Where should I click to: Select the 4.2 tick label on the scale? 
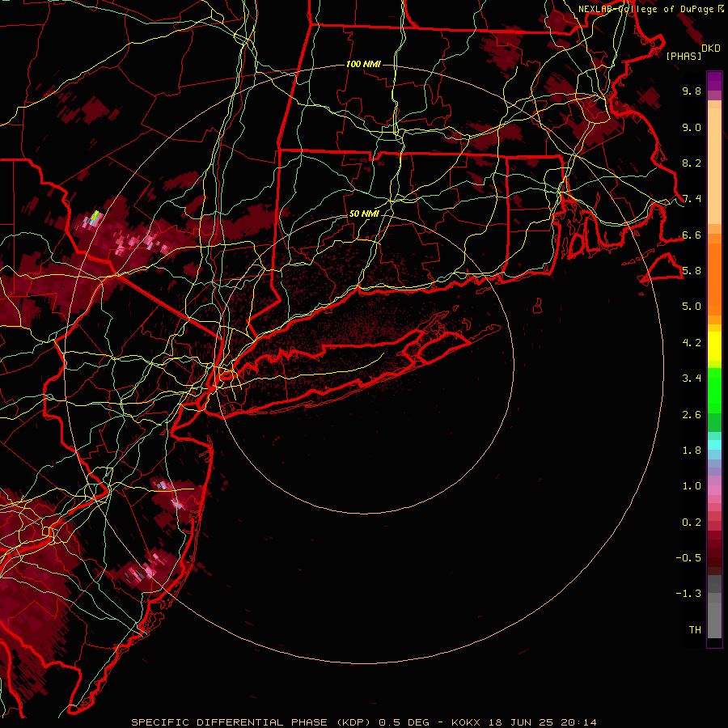coord(692,343)
